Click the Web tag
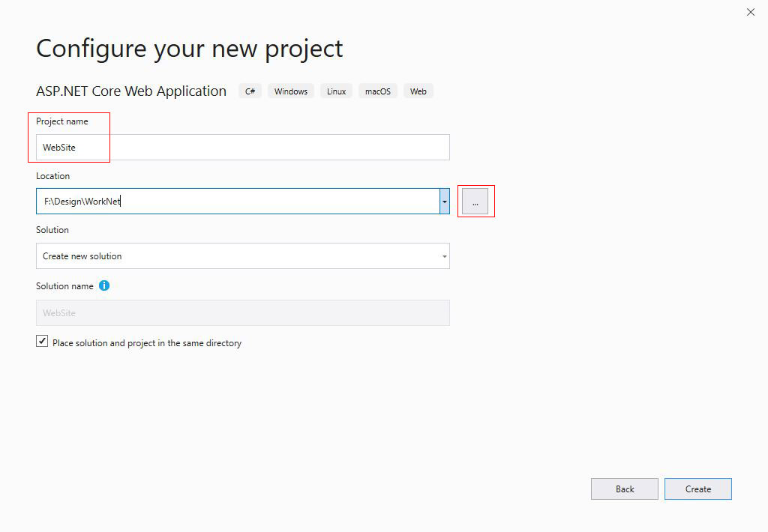The image size is (768, 532). click(418, 91)
